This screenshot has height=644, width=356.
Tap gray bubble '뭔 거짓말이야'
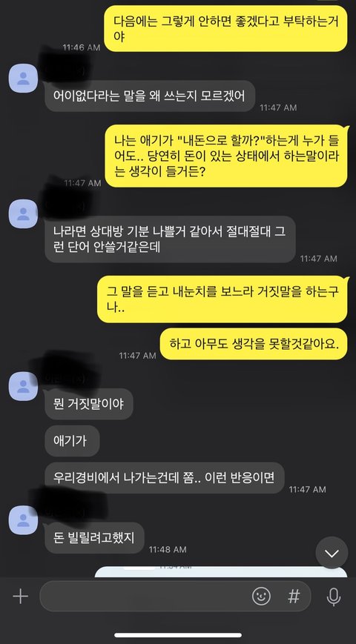[89, 404]
